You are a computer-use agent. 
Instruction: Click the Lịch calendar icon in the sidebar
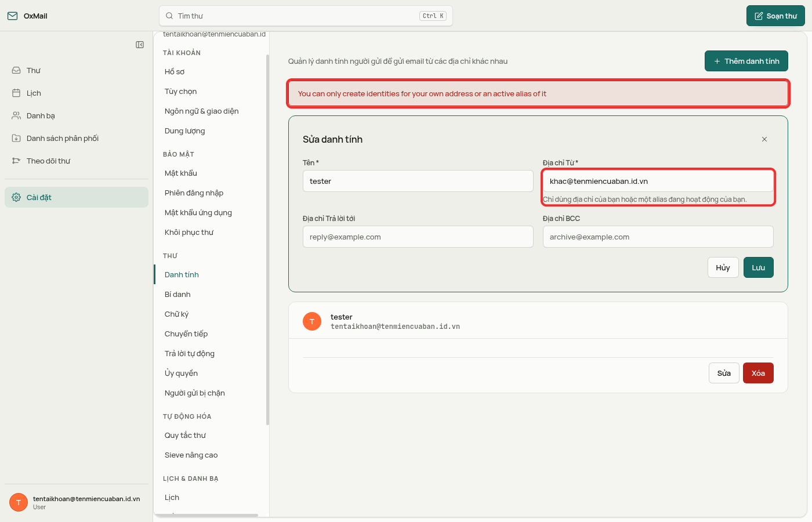point(16,93)
